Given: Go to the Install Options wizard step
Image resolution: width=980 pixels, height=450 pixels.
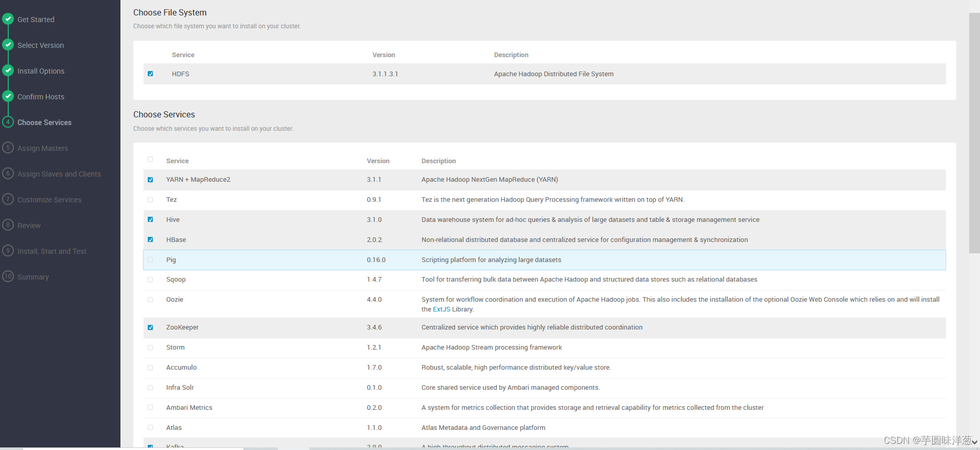Looking at the screenshot, I should (x=41, y=71).
